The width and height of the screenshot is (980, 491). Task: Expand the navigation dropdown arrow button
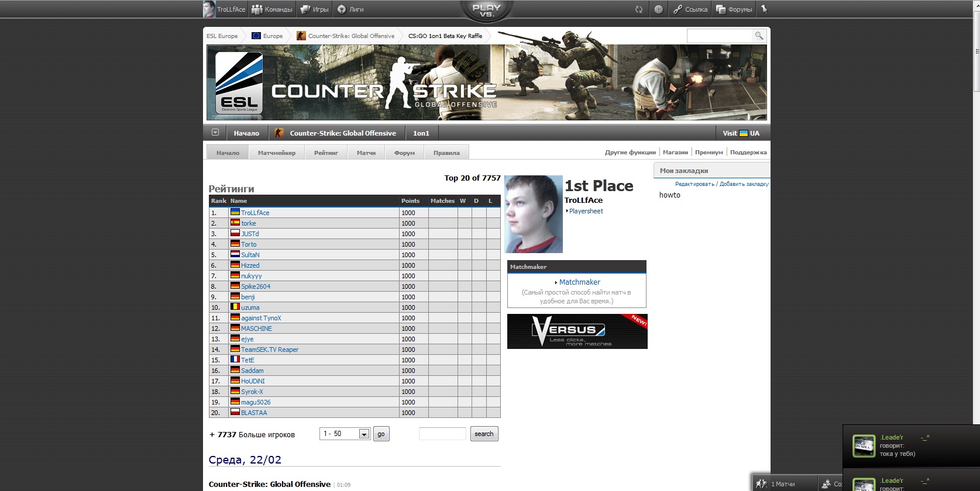pos(215,133)
